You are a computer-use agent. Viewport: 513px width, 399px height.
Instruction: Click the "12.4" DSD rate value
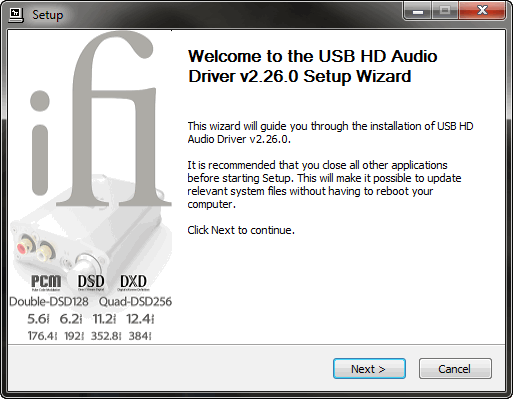140,319
